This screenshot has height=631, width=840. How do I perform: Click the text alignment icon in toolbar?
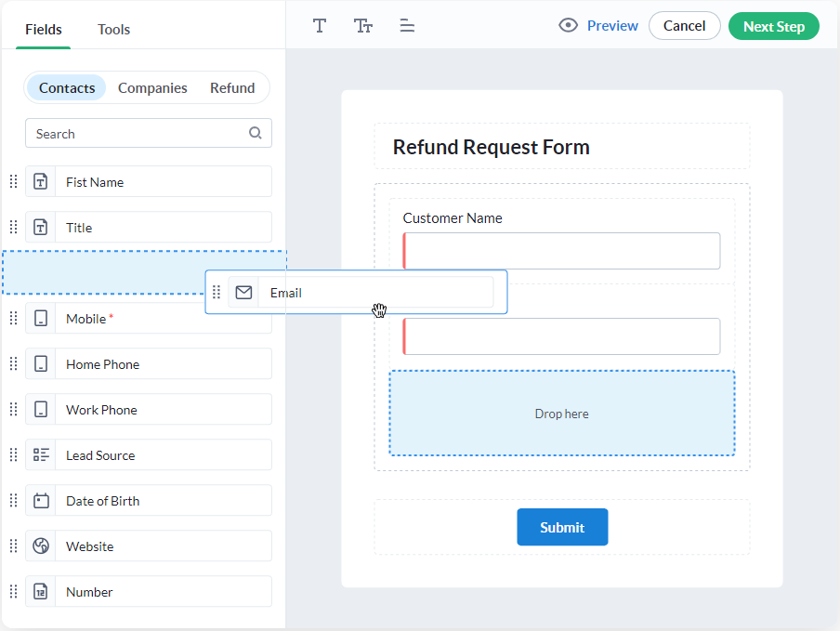tap(407, 26)
